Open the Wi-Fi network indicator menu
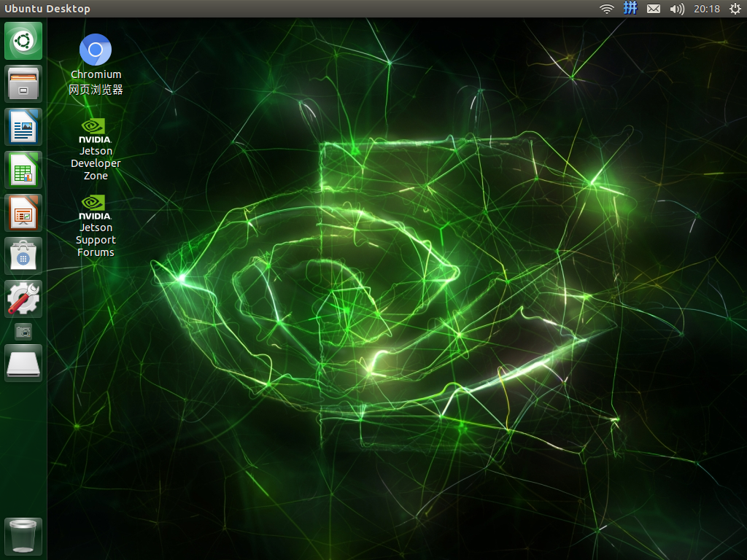The width and height of the screenshot is (747, 560). point(606,9)
